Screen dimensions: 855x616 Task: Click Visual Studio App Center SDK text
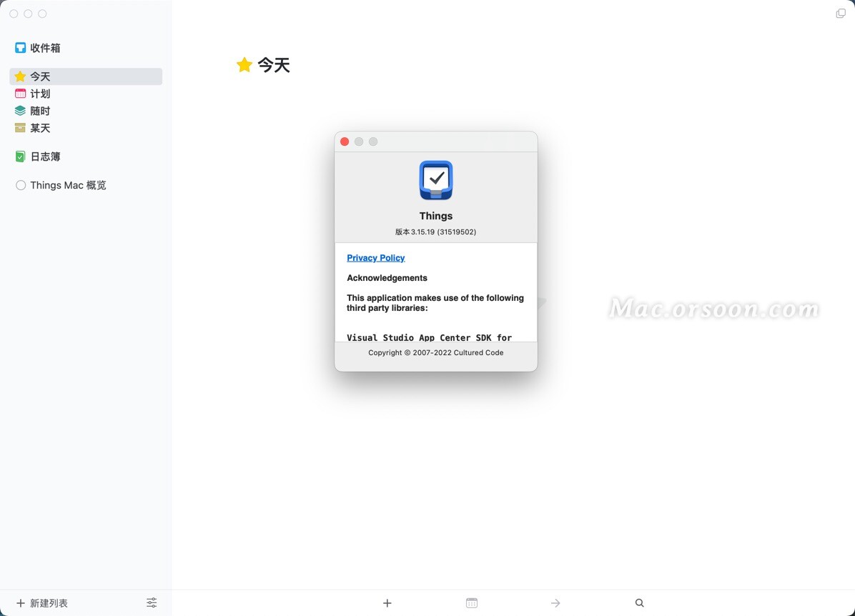(x=429, y=337)
